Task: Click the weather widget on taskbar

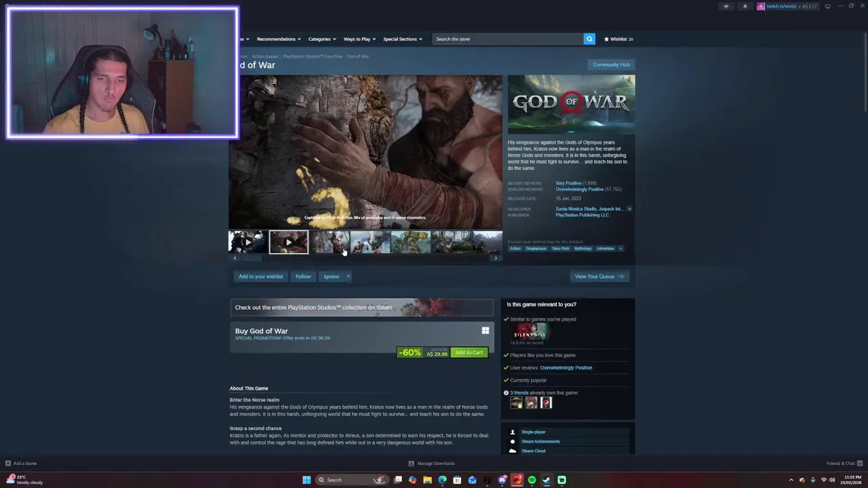Action: pos(24,480)
